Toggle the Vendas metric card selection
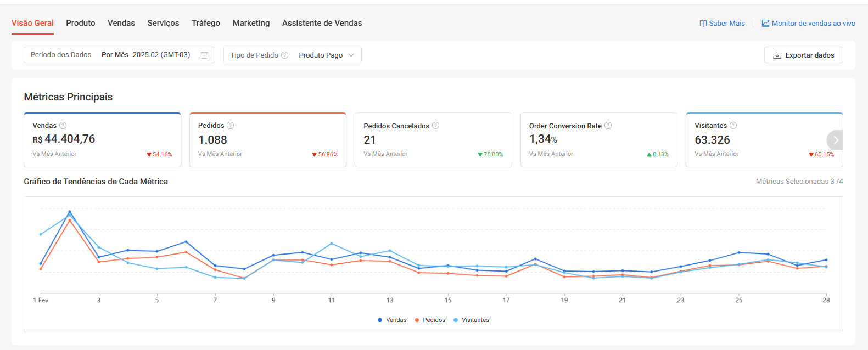Screen dimensions: 868x350 tap(102, 140)
